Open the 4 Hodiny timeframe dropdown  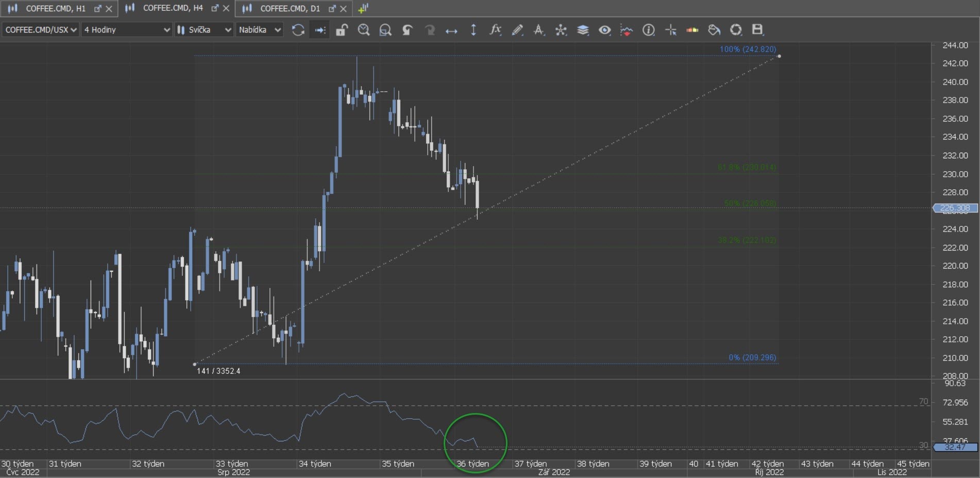pos(127,30)
